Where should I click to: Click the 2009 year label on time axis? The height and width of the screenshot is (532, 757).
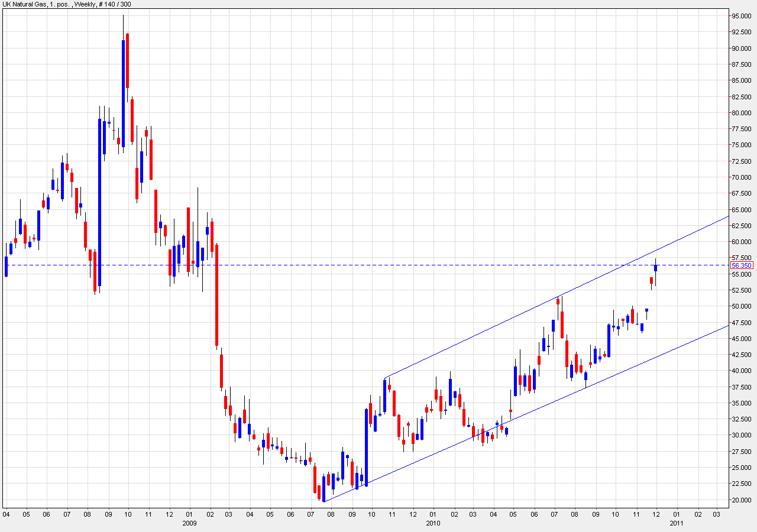pos(189,523)
